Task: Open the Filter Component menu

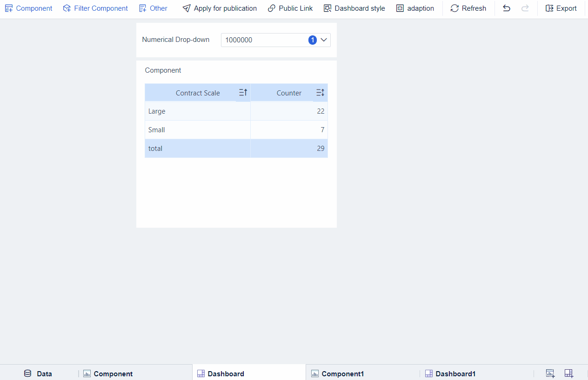Action: click(x=95, y=8)
